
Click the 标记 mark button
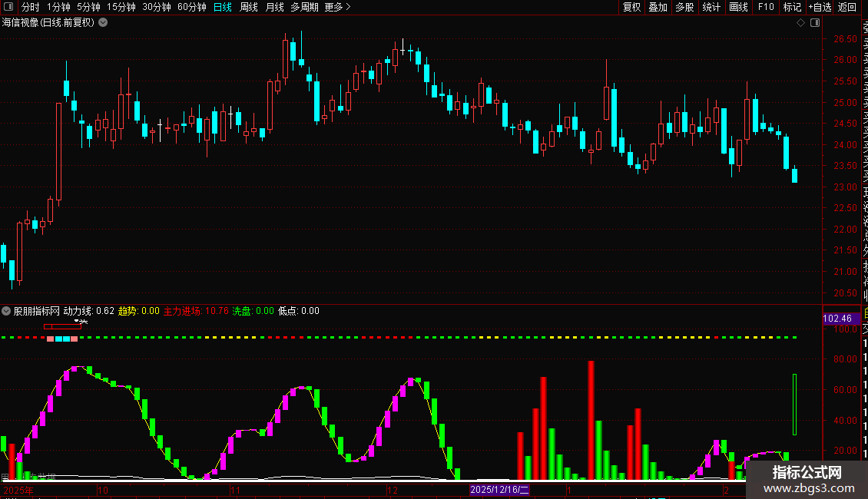pyautogui.click(x=792, y=7)
